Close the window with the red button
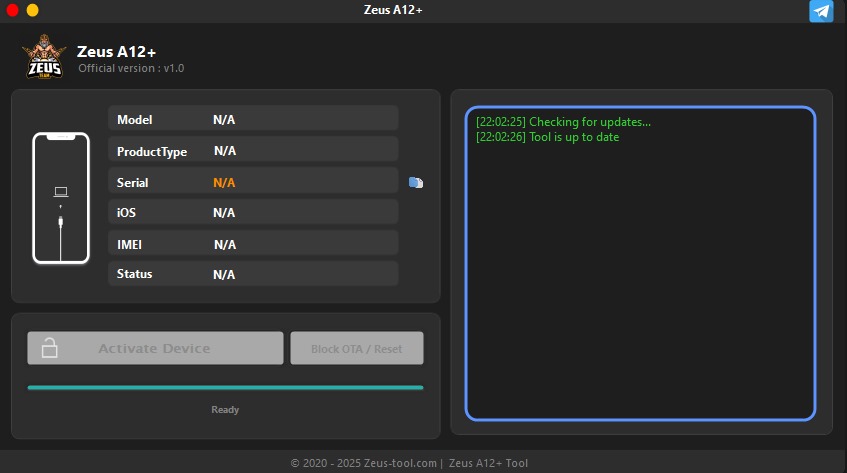The height and width of the screenshot is (473, 847). (x=11, y=10)
